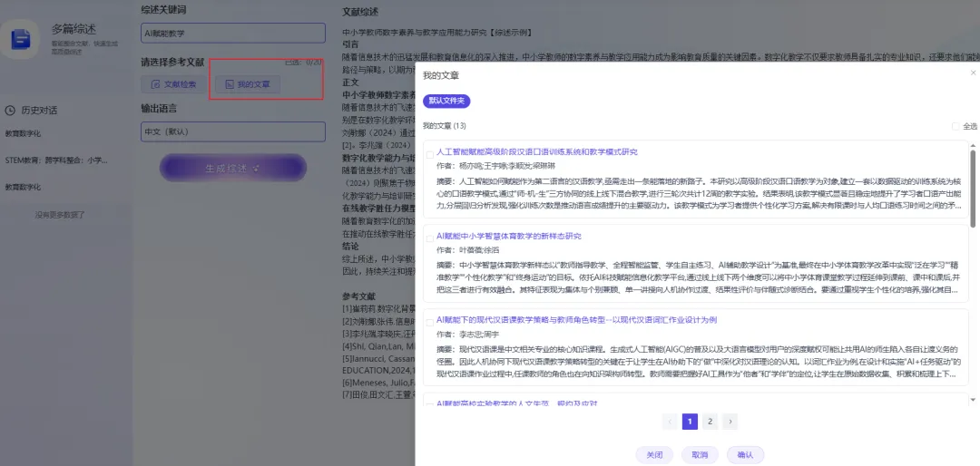Click the 我的文章 dialog title
This screenshot has width=980, height=466.
click(441, 75)
